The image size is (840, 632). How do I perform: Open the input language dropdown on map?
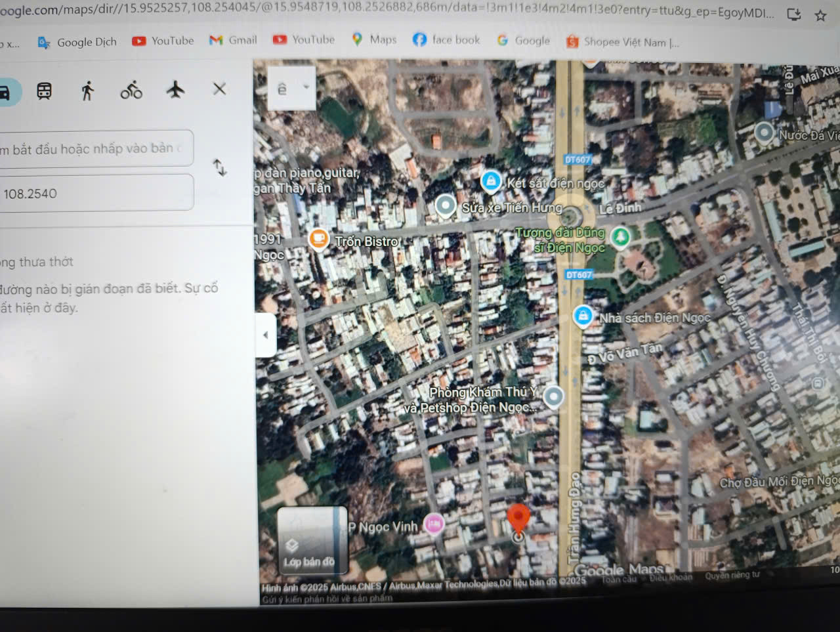(x=291, y=88)
